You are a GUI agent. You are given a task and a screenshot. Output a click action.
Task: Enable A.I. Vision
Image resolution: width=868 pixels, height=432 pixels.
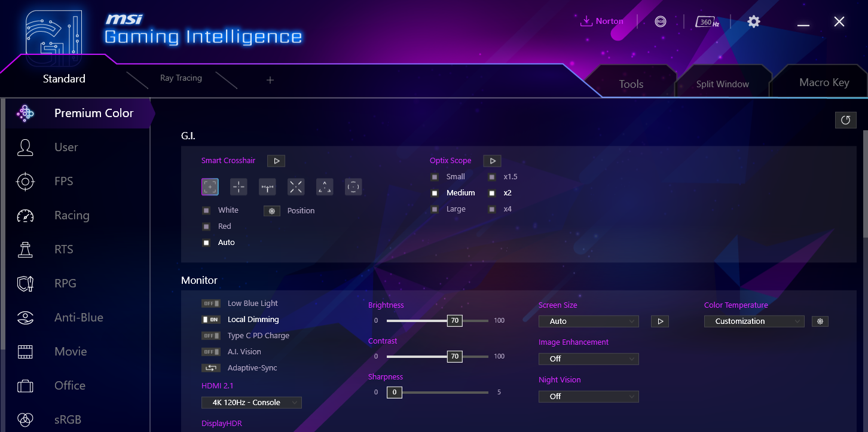click(x=212, y=351)
